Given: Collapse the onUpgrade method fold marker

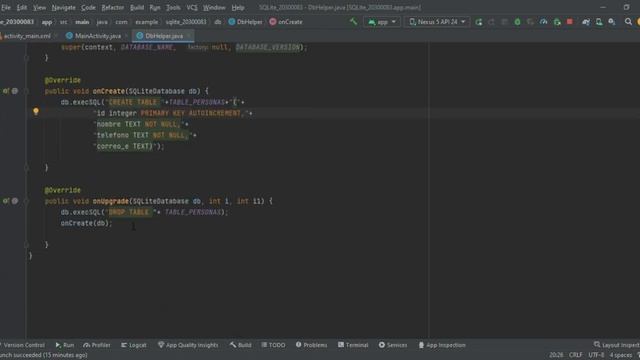Looking at the screenshot, I should 27,201.
